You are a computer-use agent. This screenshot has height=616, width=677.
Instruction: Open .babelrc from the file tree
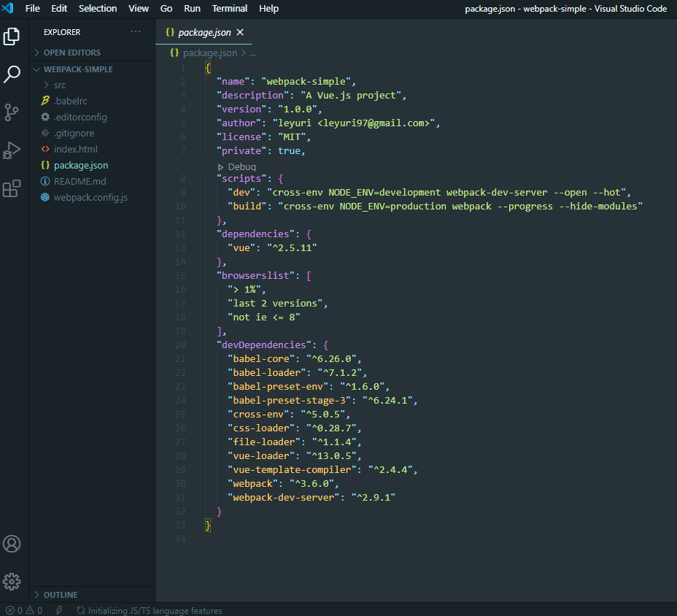pyautogui.click(x=70, y=101)
